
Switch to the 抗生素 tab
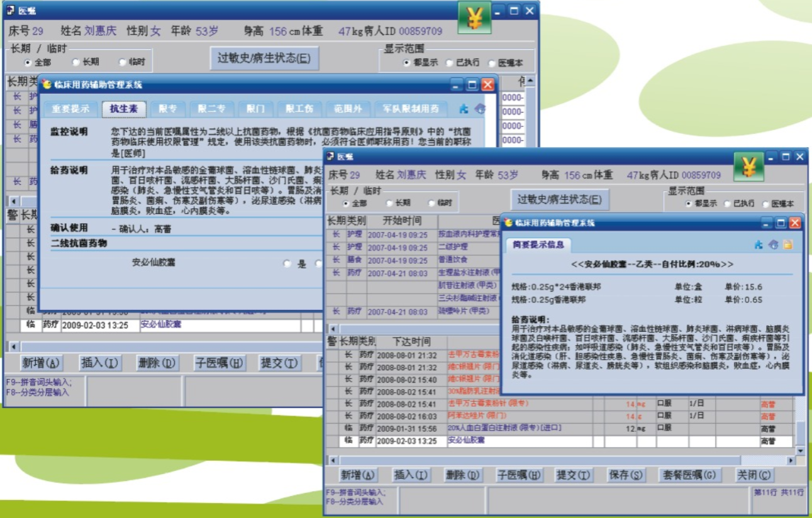124,109
